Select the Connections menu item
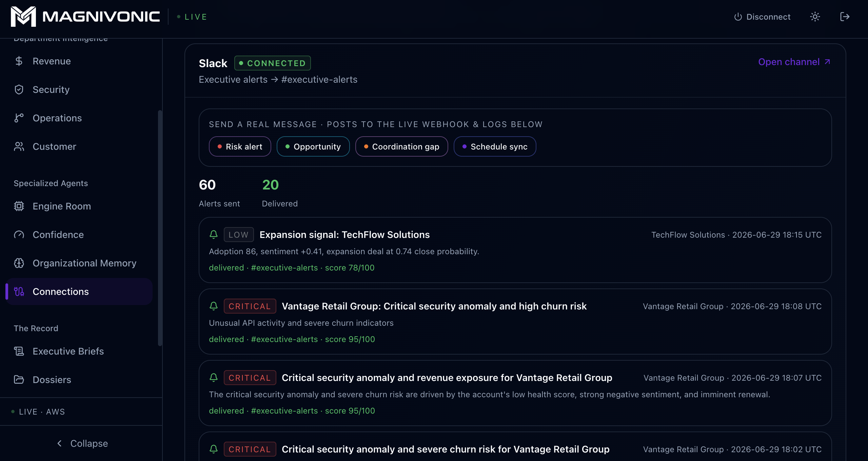The width and height of the screenshot is (868, 461). tap(79, 292)
